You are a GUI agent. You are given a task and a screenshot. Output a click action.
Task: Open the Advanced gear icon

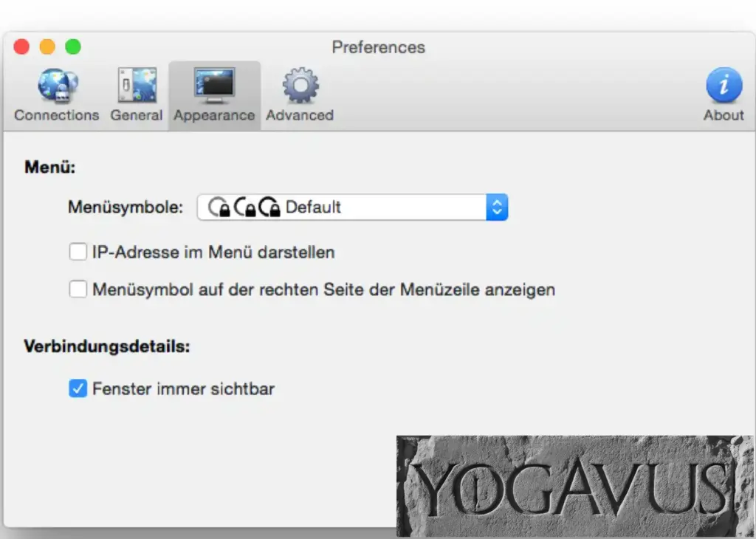300,86
